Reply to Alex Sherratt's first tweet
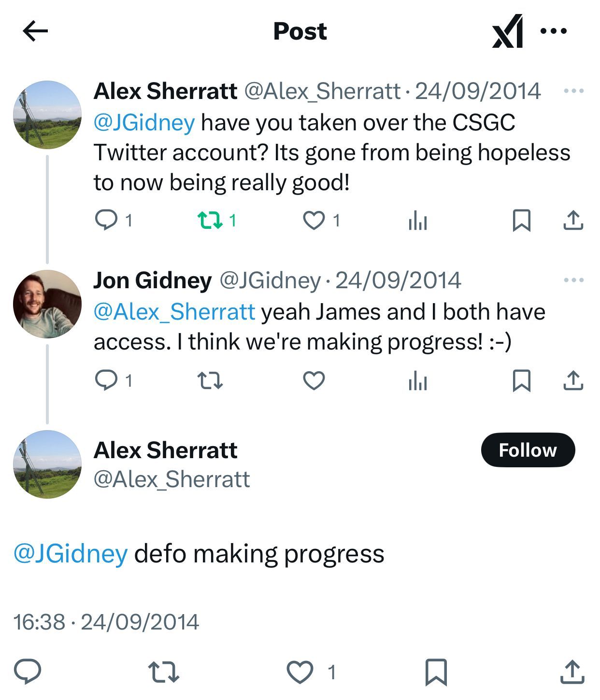Screen dimensions: 600x700 click(106, 221)
